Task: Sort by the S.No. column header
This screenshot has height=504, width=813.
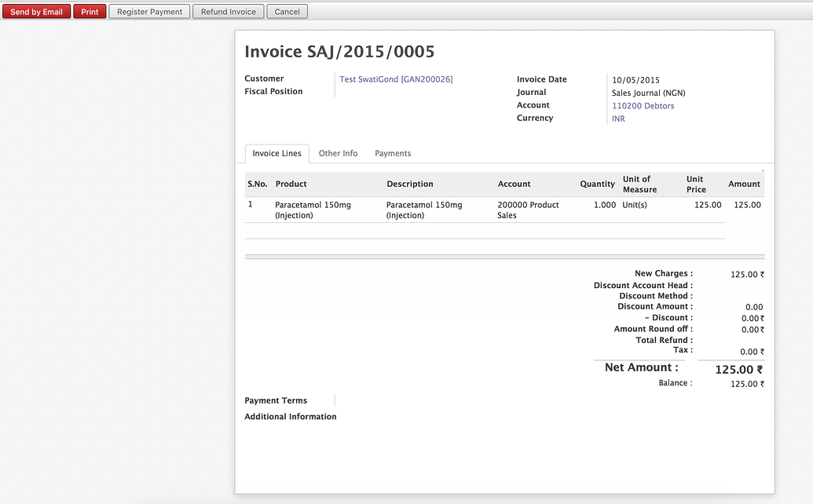Action: coord(257,184)
